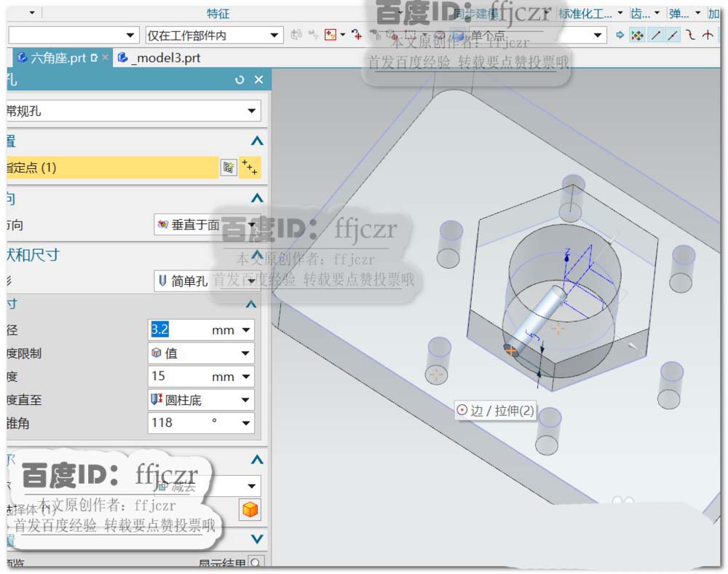Viewport: 728px width, 574px height.
Task: Click the Reset icon in hole dialog header
Action: (240, 80)
